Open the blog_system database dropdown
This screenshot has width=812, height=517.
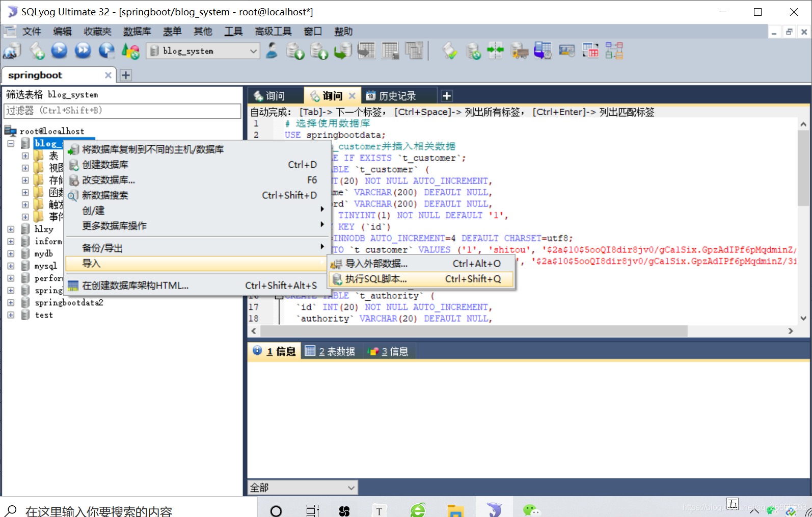[x=203, y=51]
